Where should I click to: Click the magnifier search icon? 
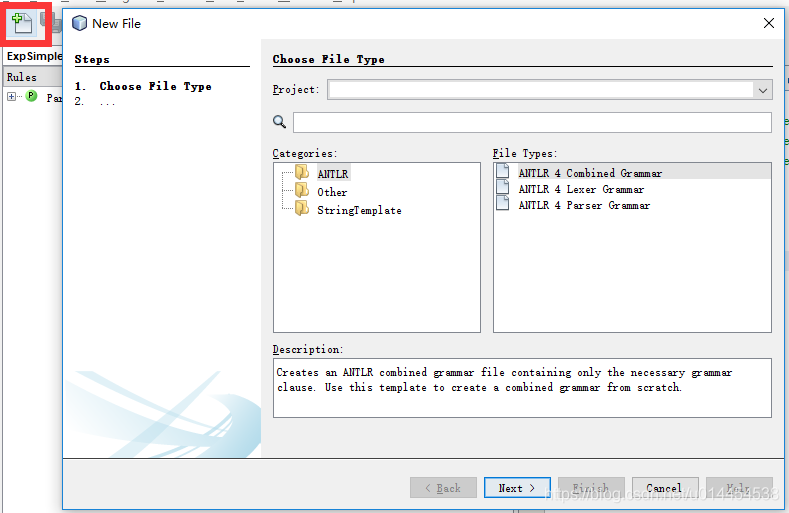click(279, 122)
